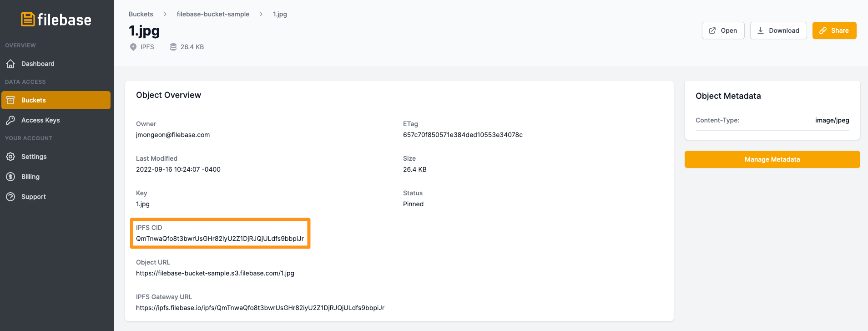Click the Open button
This screenshot has width=868, height=331.
point(723,31)
